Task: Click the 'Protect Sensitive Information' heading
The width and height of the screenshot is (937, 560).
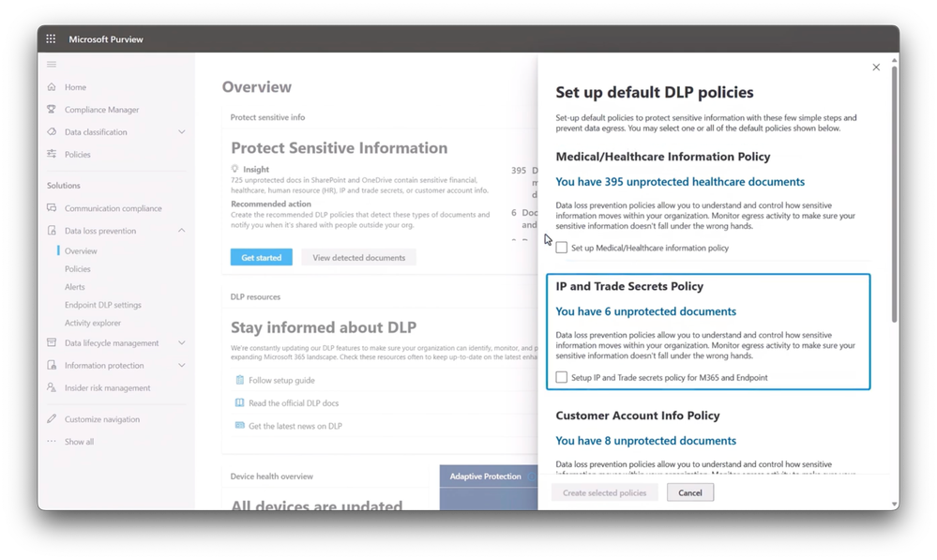Action: coord(340,147)
